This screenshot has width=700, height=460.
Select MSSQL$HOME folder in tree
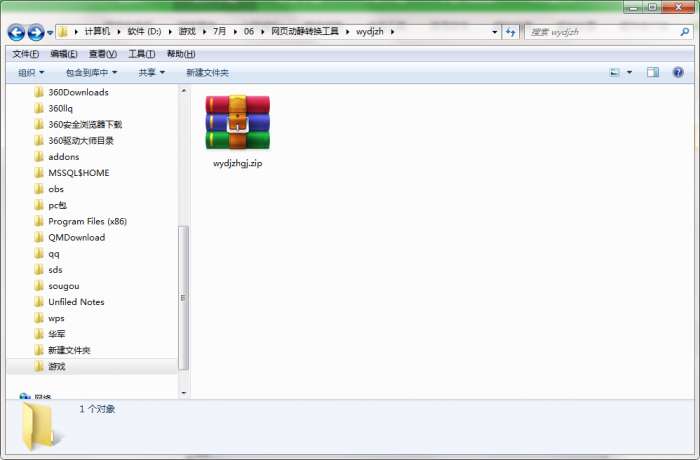click(79, 173)
